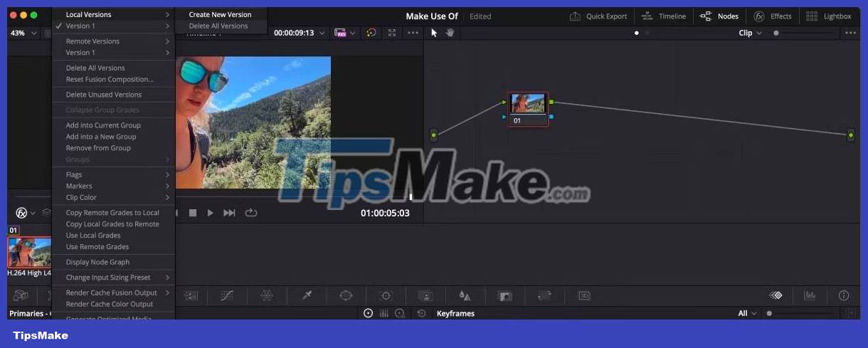Open viewer options three-dot menu
The height and width of the screenshot is (348, 868).
pos(413,33)
